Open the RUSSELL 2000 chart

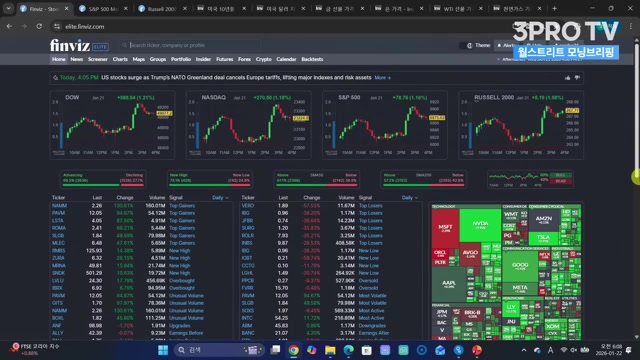click(521, 125)
